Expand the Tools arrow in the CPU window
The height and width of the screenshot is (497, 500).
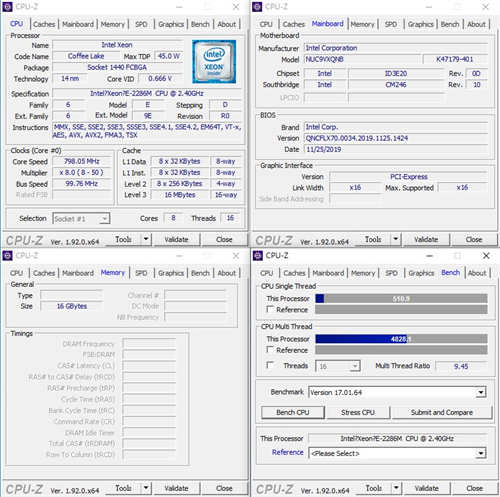click(x=146, y=239)
